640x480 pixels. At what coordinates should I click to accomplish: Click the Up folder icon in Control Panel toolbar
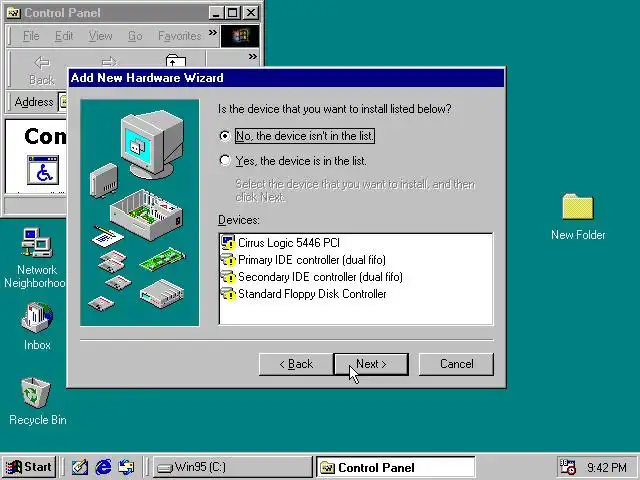pos(176,62)
